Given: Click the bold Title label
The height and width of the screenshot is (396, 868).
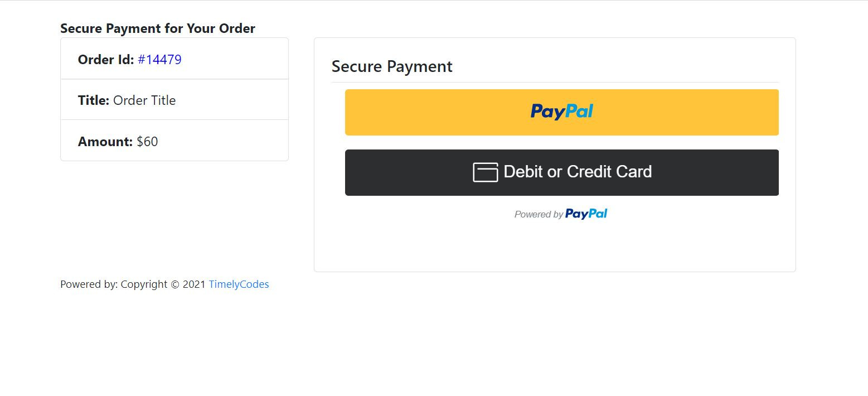Looking at the screenshot, I should click(x=93, y=100).
